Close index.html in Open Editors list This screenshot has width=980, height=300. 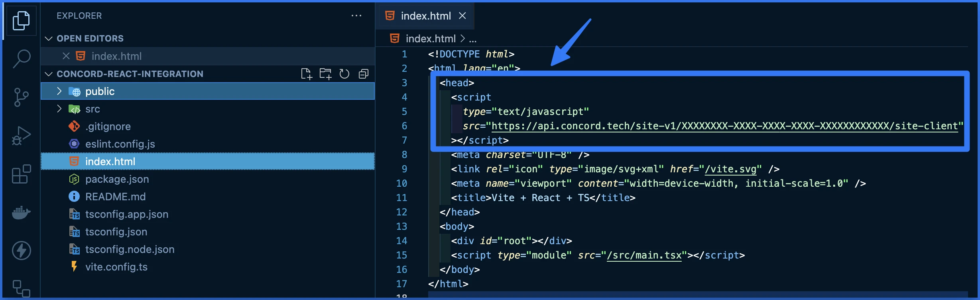point(66,56)
